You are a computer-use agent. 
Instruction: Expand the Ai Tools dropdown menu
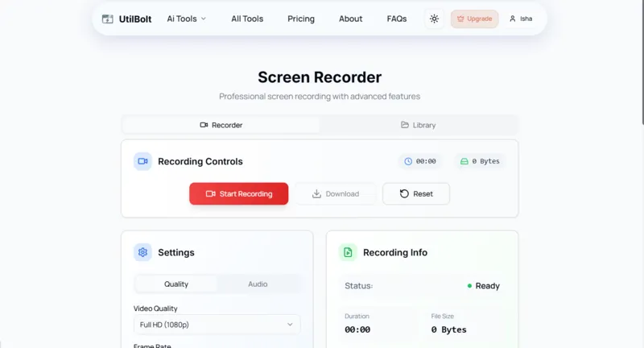(x=187, y=19)
